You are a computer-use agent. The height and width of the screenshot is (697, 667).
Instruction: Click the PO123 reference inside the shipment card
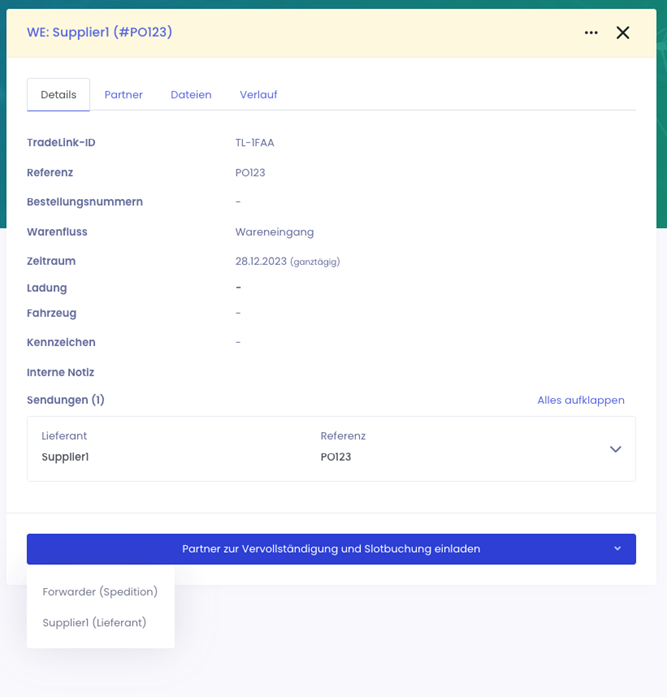[335, 457]
